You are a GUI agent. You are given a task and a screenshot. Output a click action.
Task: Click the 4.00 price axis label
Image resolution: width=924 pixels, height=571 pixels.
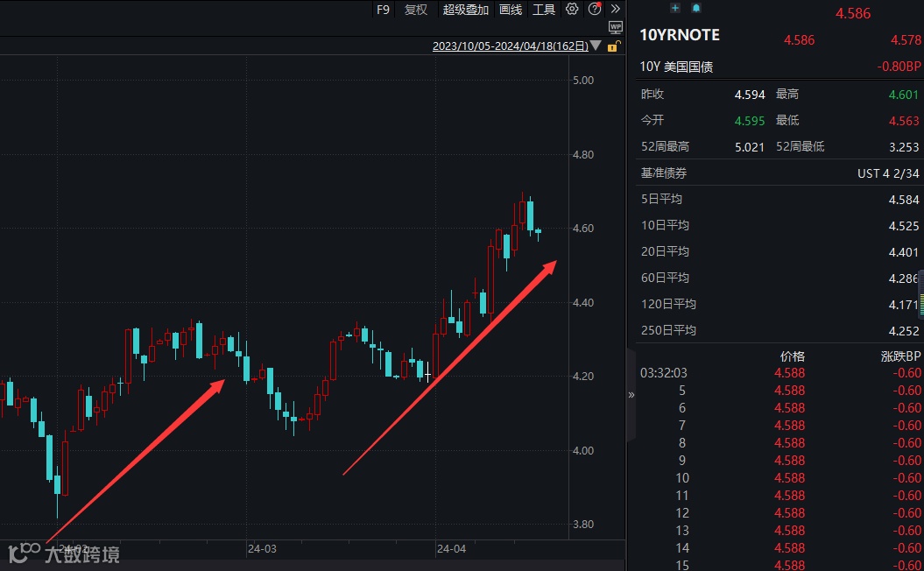582,451
